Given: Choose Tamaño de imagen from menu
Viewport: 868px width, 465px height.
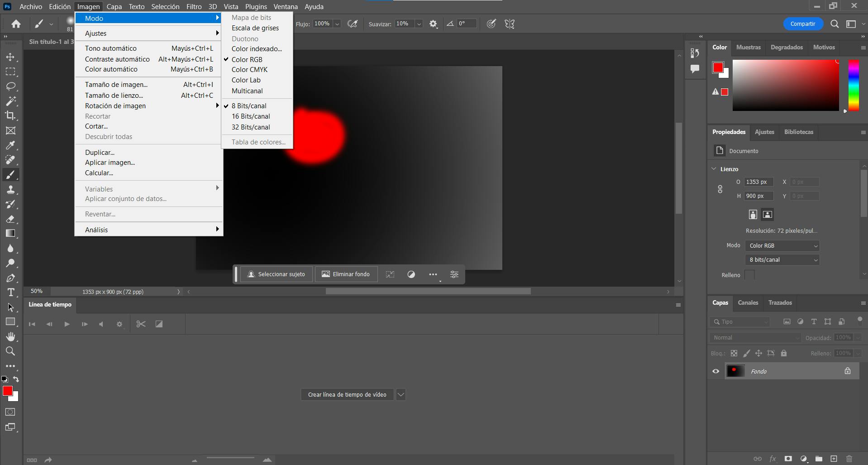Looking at the screenshot, I should [x=149, y=85].
